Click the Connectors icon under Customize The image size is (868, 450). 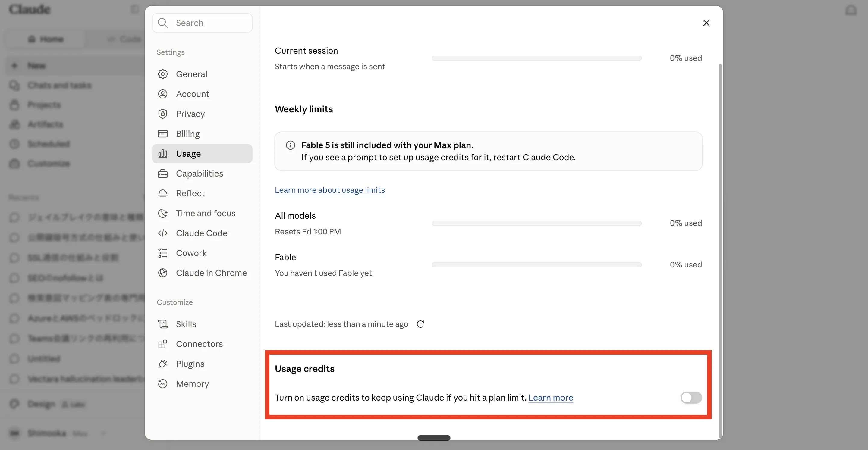click(x=163, y=344)
